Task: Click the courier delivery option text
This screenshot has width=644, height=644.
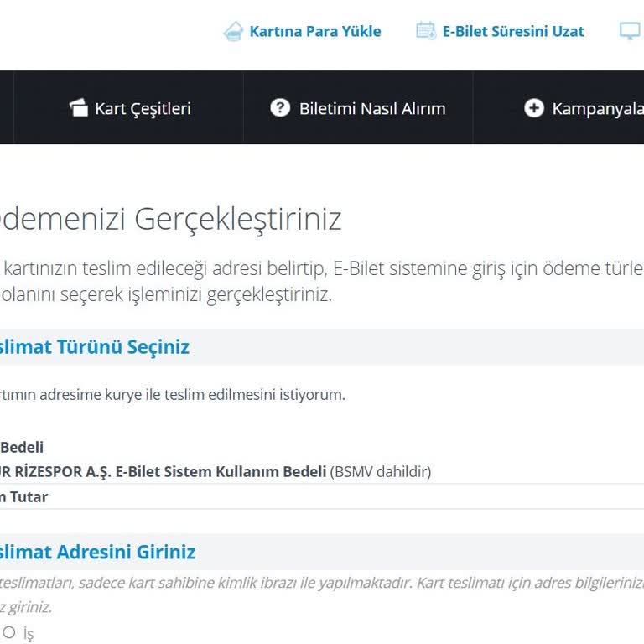Action: point(172,395)
